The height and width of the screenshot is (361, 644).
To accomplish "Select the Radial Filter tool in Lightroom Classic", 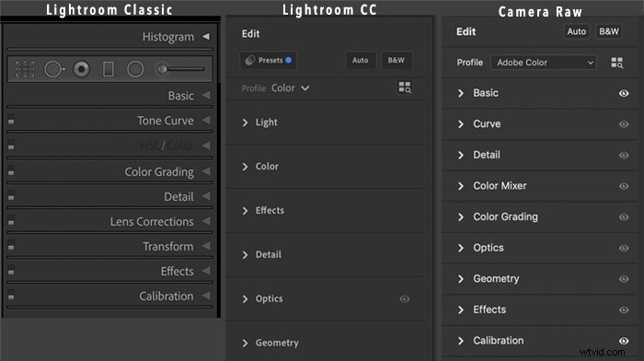I will (x=135, y=69).
